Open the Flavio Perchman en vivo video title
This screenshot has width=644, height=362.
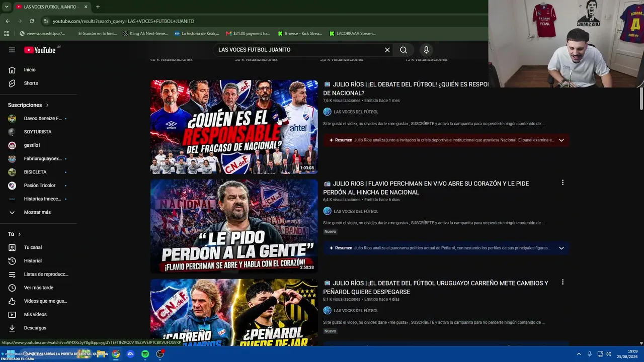(x=426, y=188)
